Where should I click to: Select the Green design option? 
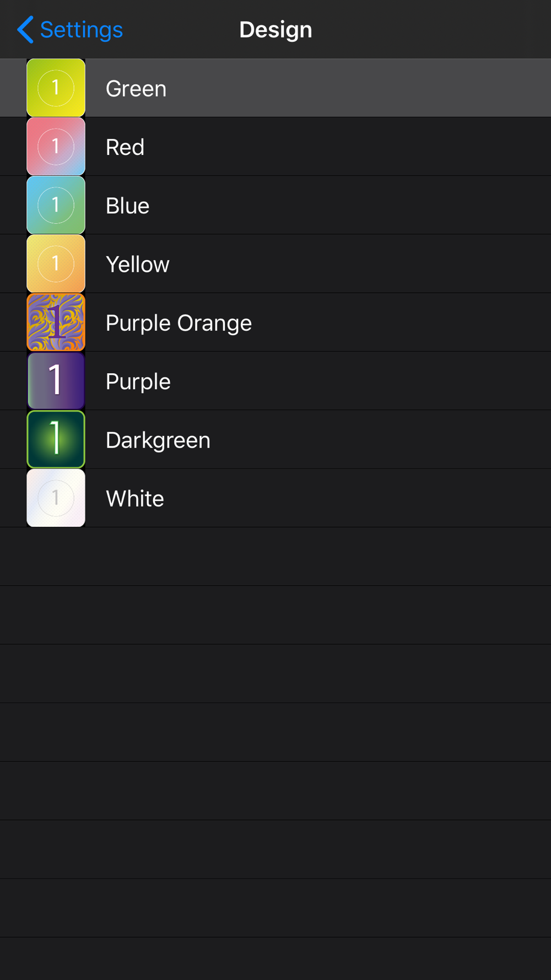point(275,88)
